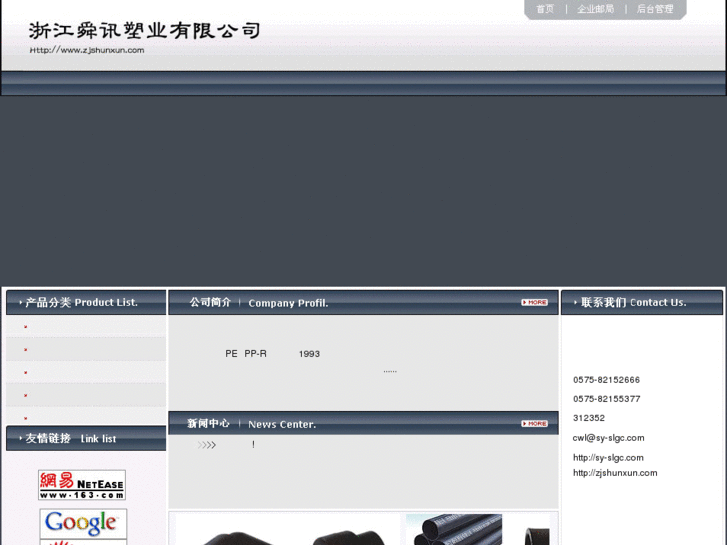Click the MORE button in News Center header
Viewport: 727px width, 545px height.
[x=534, y=423]
